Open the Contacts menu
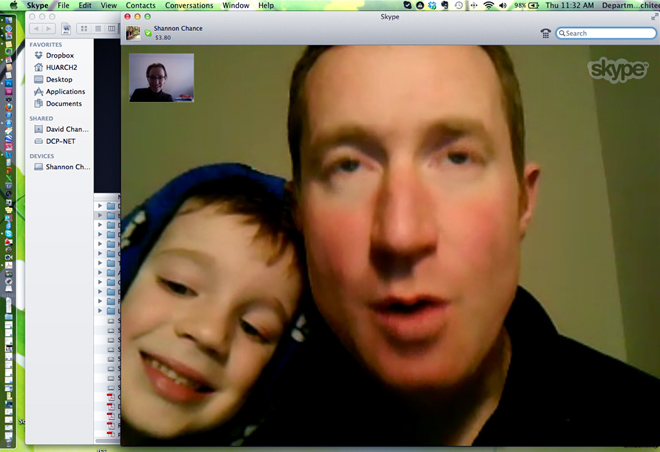The height and width of the screenshot is (452, 660). pyautogui.click(x=140, y=6)
